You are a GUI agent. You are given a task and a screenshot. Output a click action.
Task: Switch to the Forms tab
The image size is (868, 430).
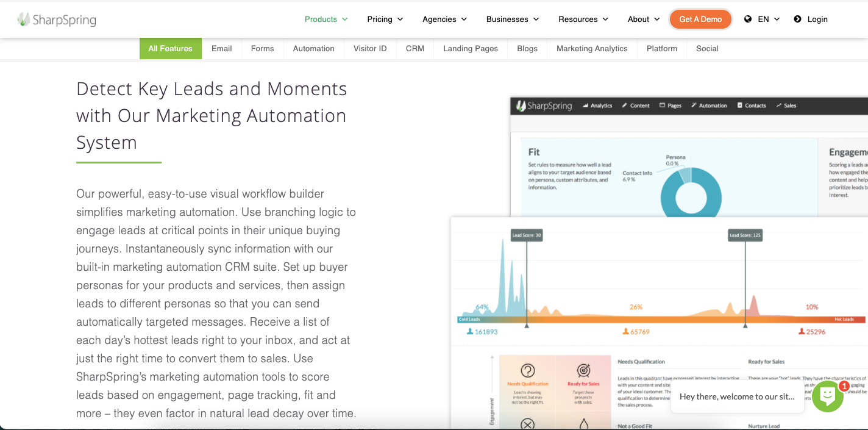point(263,49)
